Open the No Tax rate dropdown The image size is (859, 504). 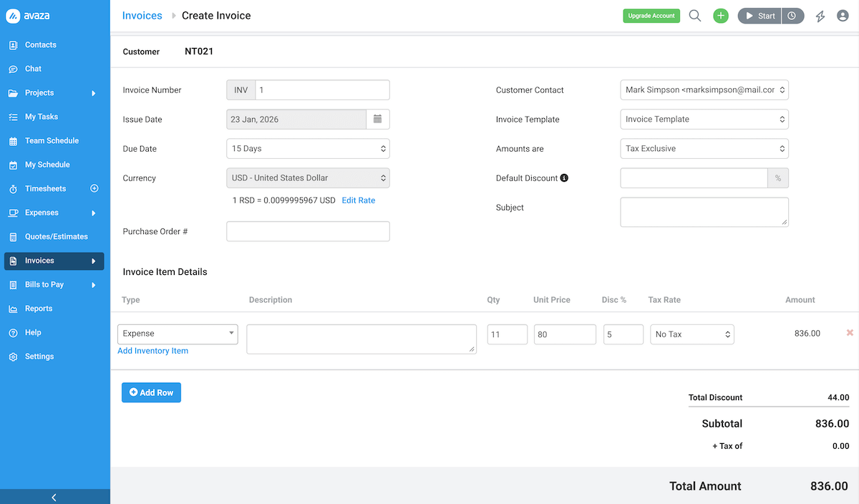click(x=691, y=334)
